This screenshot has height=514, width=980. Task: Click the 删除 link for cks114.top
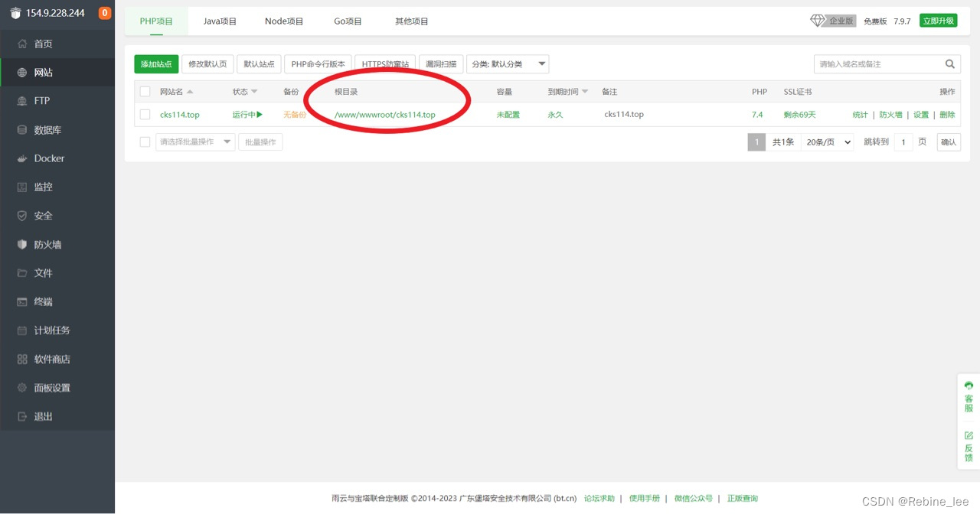[x=947, y=115]
